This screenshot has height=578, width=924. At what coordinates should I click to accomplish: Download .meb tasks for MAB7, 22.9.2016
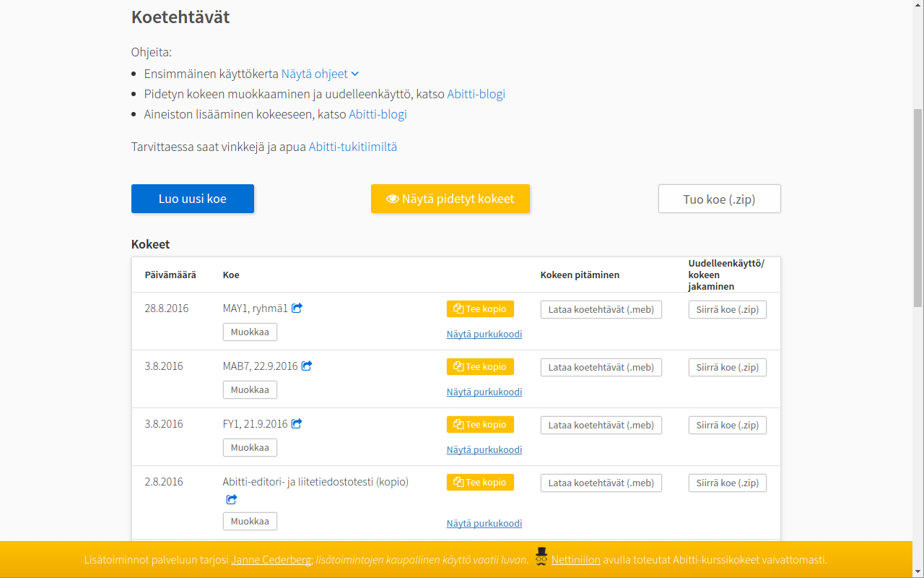(601, 367)
